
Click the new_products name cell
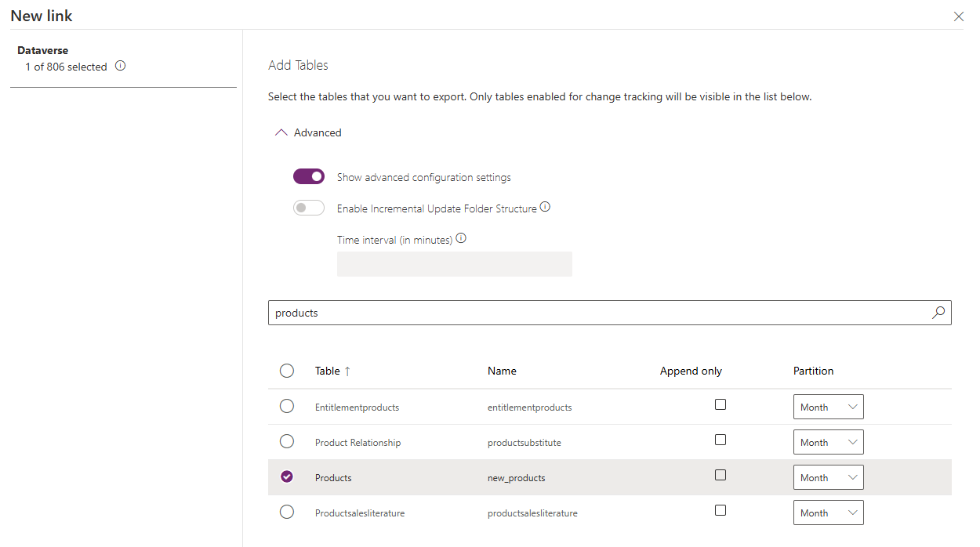click(516, 478)
